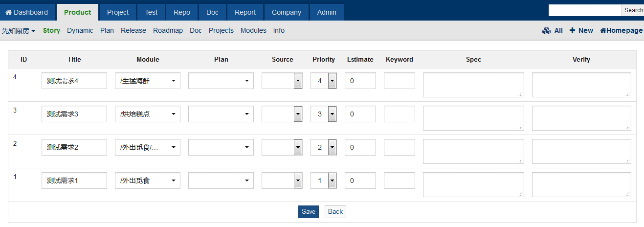Open the Modules link in submenu
The image size is (644, 227).
coord(253,30)
